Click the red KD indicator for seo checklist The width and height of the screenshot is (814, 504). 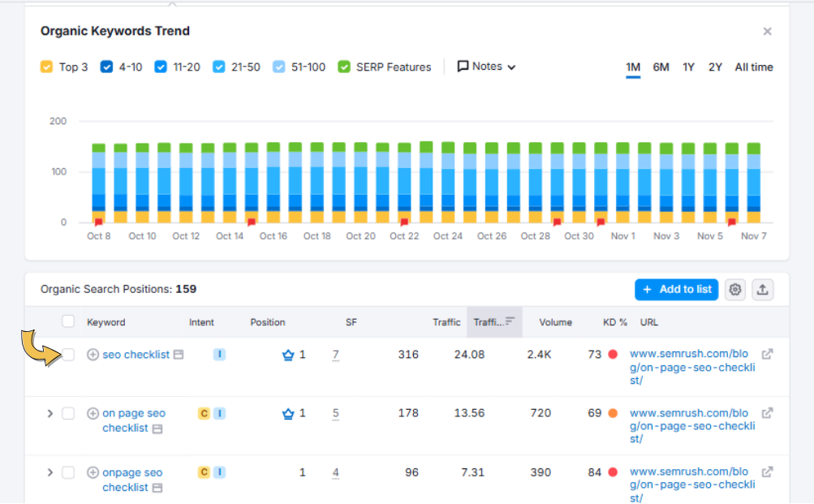point(613,355)
